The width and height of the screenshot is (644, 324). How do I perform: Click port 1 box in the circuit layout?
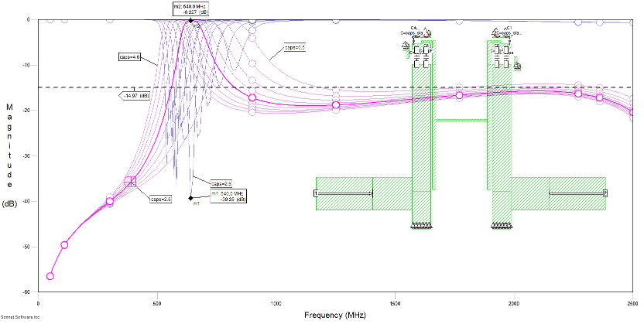pos(316,193)
